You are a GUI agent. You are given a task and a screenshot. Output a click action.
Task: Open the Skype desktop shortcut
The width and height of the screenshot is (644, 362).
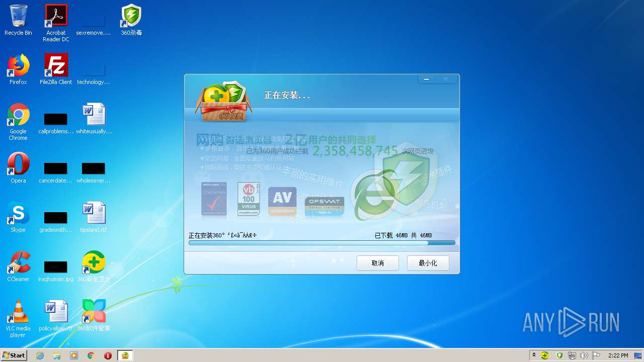[x=18, y=217]
